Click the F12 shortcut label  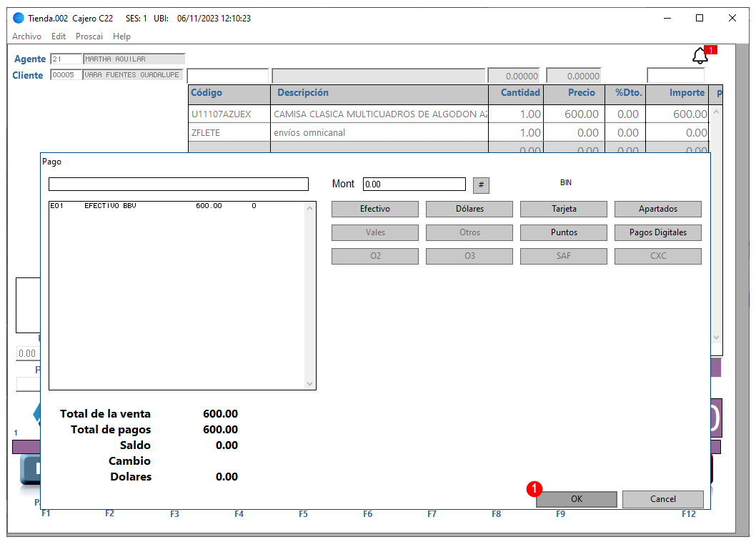pyautogui.click(x=689, y=514)
